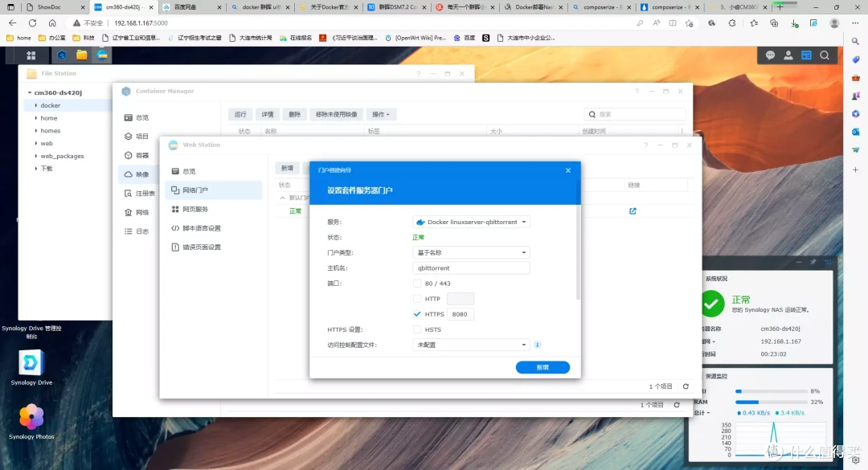Pin the system status widget
This screenshot has width=868, height=470.
point(813,262)
